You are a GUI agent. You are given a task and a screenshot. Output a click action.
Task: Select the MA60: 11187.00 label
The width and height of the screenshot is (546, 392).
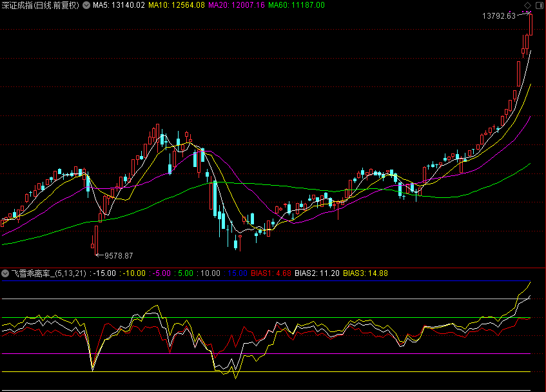[x=297, y=5]
